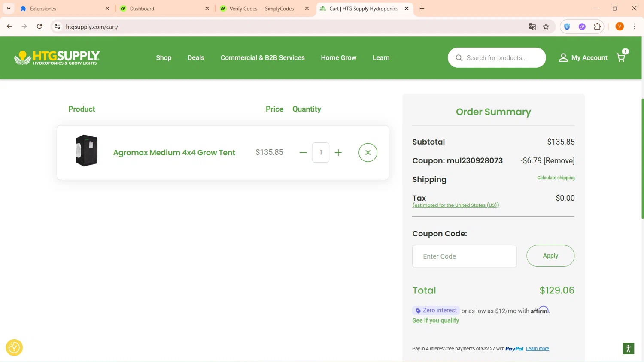Open the Shop menu
Image resolution: width=644 pixels, height=362 pixels.
tap(164, 57)
